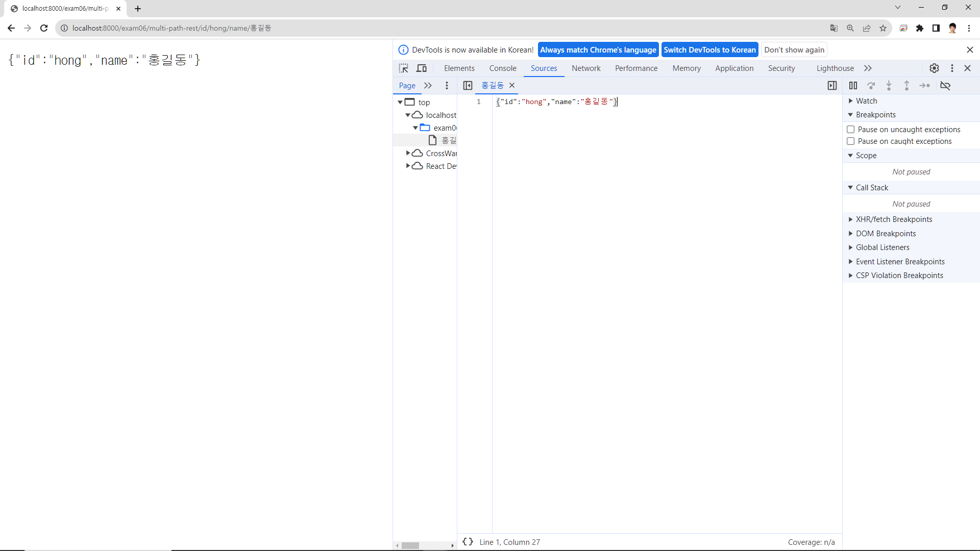The width and height of the screenshot is (980, 551).
Task: Click Don't show again button
Action: pyautogui.click(x=794, y=50)
